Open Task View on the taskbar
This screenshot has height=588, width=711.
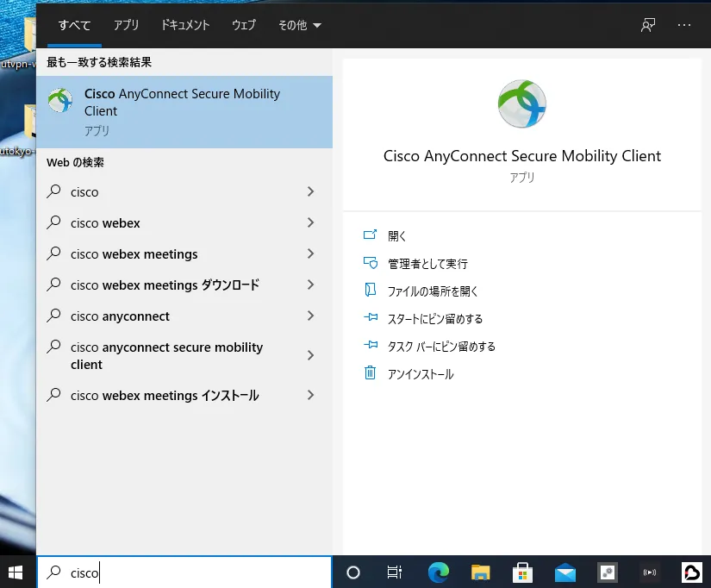tap(395, 572)
